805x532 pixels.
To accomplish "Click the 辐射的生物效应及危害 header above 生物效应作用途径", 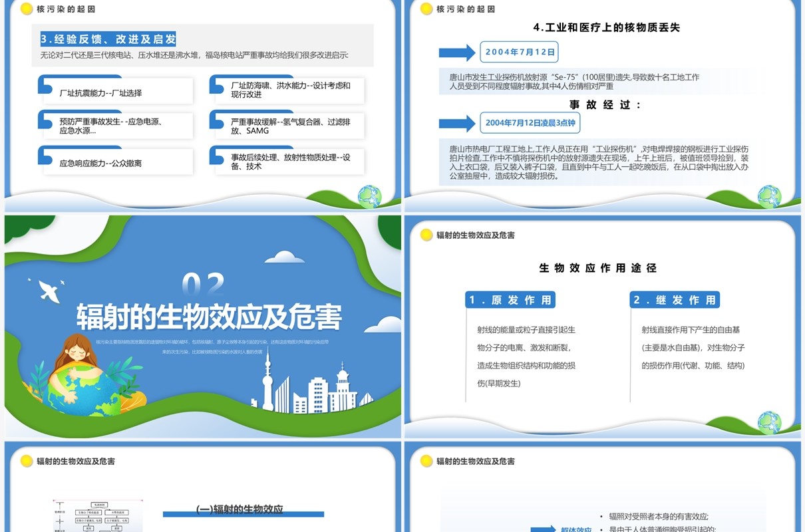I will [476, 235].
